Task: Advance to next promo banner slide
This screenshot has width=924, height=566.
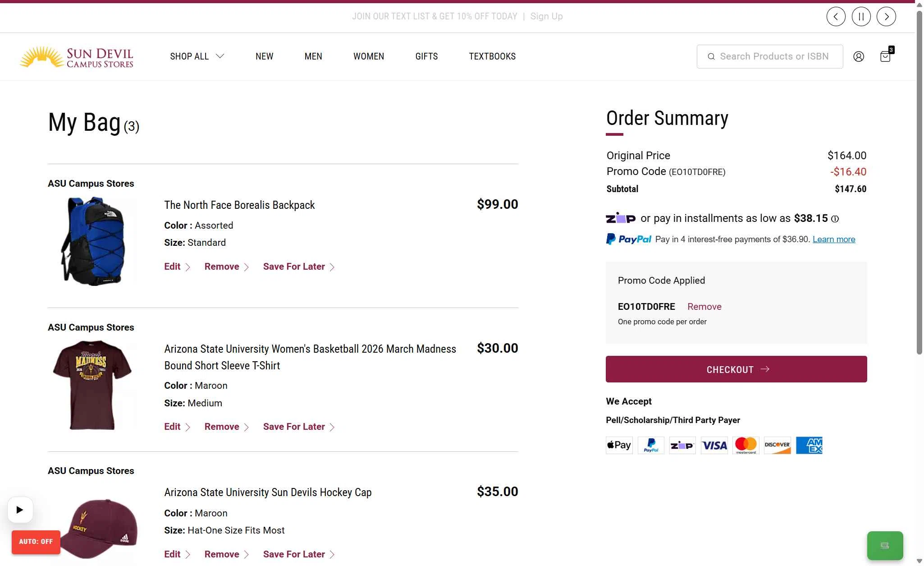Action: (x=886, y=17)
